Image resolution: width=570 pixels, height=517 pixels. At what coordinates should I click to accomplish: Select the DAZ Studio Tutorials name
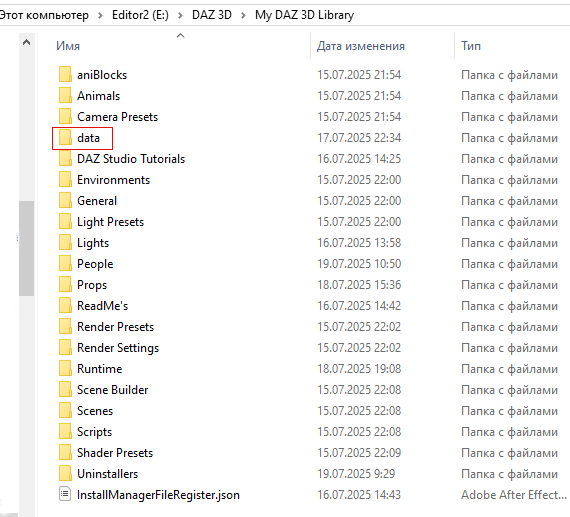coord(131,159)
